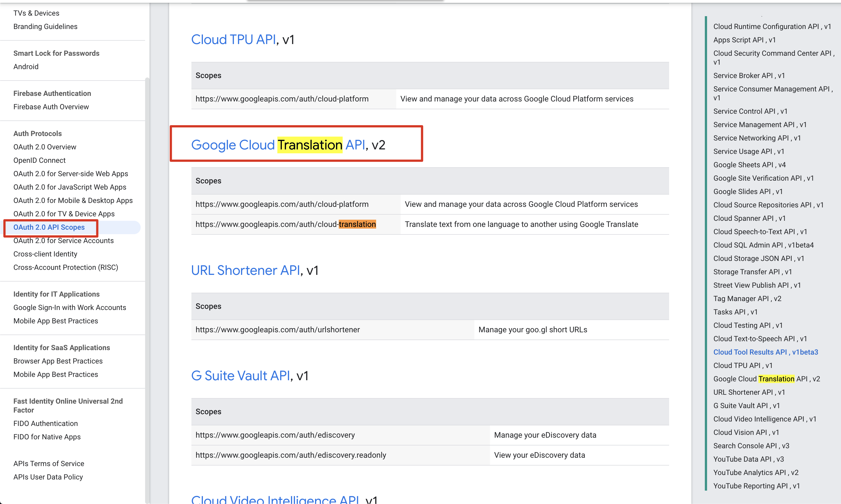Image resolution: width=841 pixels, height=504 pixels.
Task: Select Cross-Account Protection (RISC) item
Action: point(66,268)
